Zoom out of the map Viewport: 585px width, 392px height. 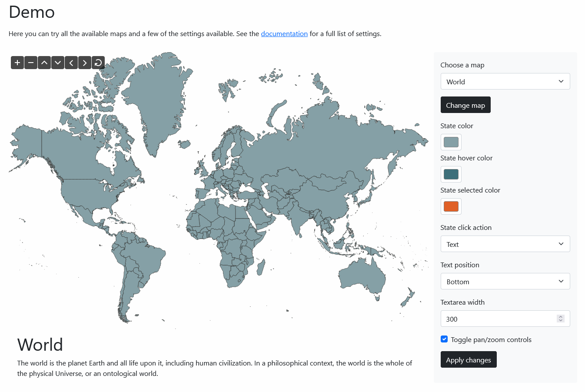(30, 62)
